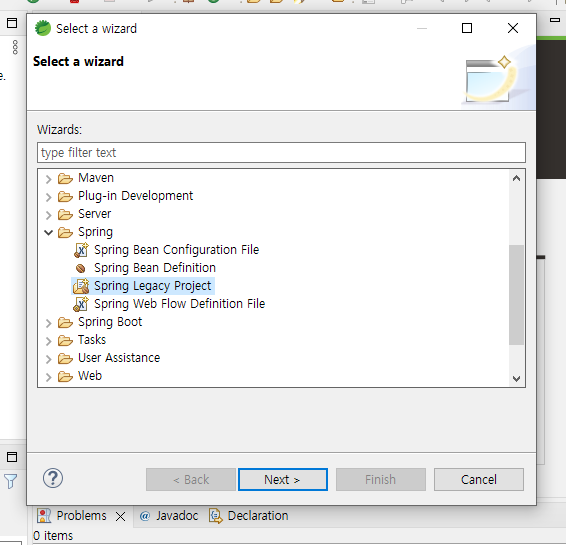The height and width of the screenshot is (545, 566).
Task: Click the Problems tab icon
Action: (44, 516)
